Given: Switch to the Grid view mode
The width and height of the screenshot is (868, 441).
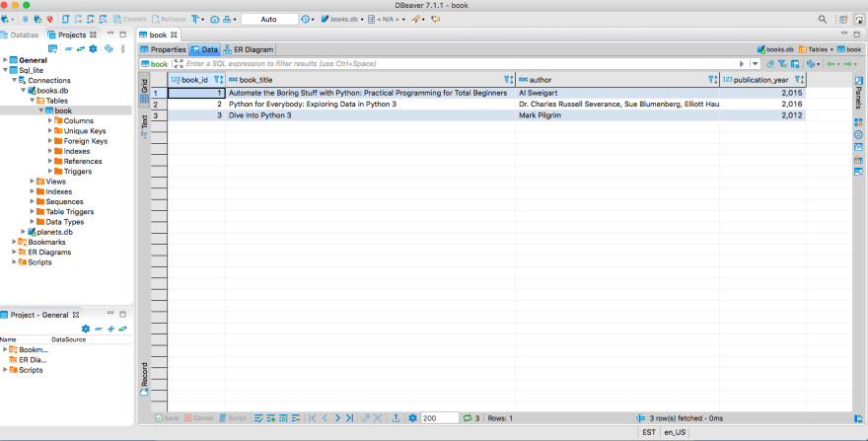Looking at the screenshot, I should pyautogui.click(x=144, y=92).
